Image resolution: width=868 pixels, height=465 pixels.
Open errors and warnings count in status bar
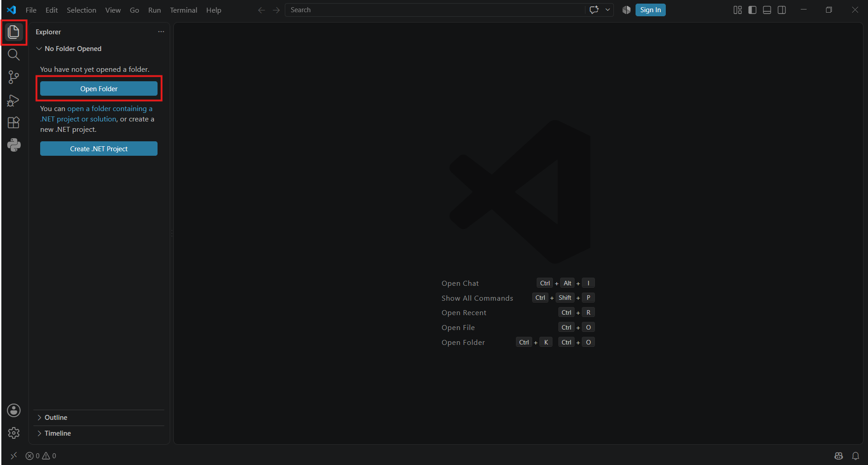(41, 456)
